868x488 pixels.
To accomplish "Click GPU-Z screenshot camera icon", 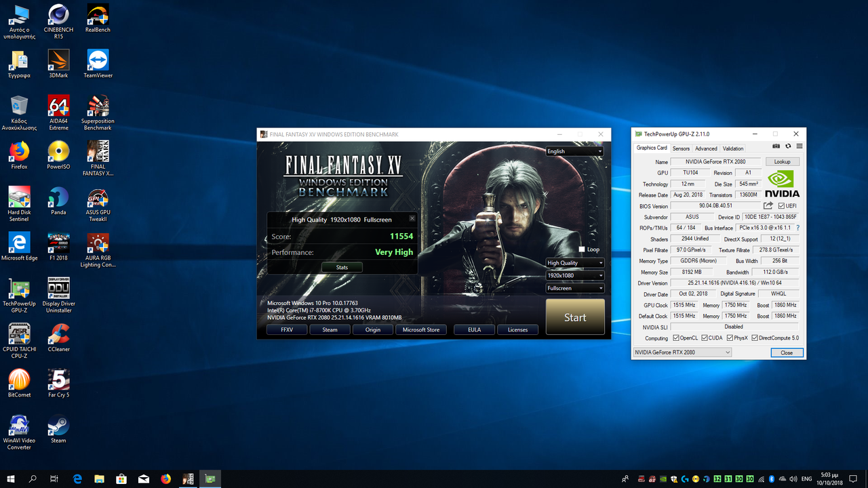I will [x=776, y=146].
